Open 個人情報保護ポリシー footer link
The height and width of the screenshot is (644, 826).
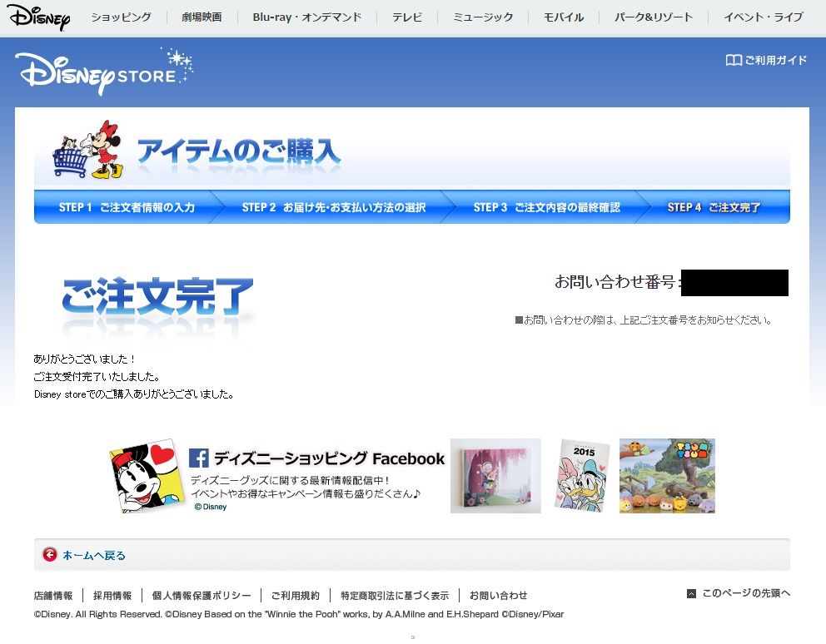coord(202,596)
